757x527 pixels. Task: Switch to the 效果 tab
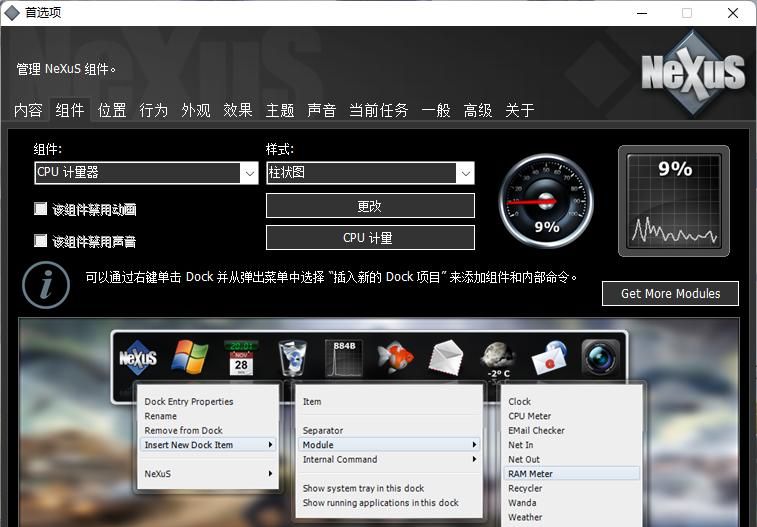(238, 110)
